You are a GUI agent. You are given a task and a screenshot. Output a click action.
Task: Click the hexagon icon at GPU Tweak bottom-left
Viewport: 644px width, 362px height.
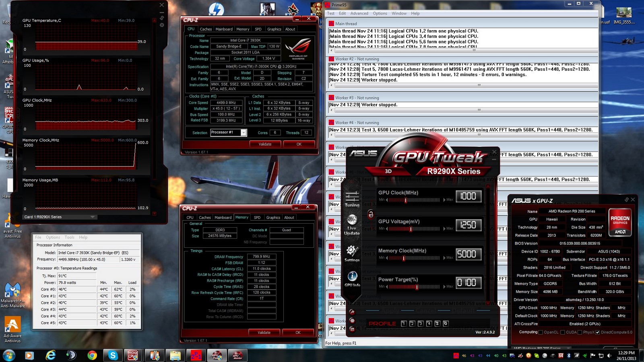point(352,321)
